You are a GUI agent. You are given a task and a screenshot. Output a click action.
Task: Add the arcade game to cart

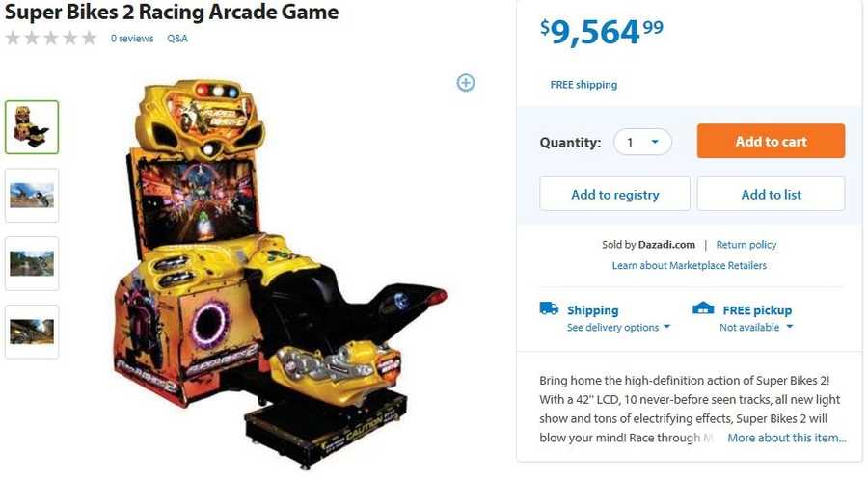(x=771, y=141)
